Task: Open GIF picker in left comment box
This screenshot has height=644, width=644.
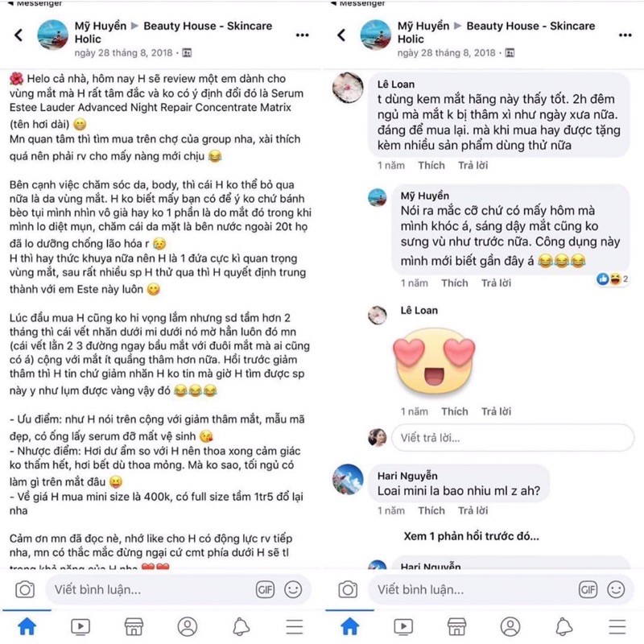Action: pyautogui.click(x=265, y=590)
